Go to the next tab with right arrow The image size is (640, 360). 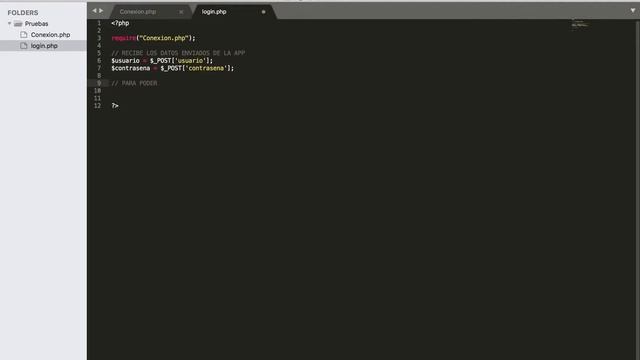(x=101, y=10)
